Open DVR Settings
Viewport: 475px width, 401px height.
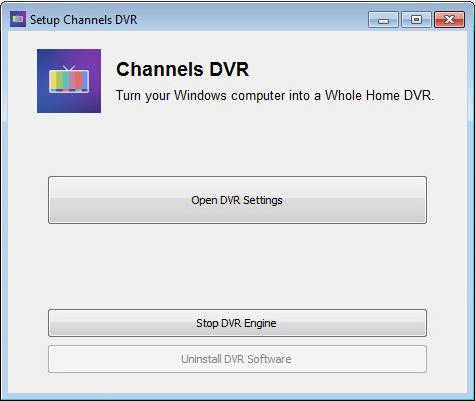click(237, 200)
